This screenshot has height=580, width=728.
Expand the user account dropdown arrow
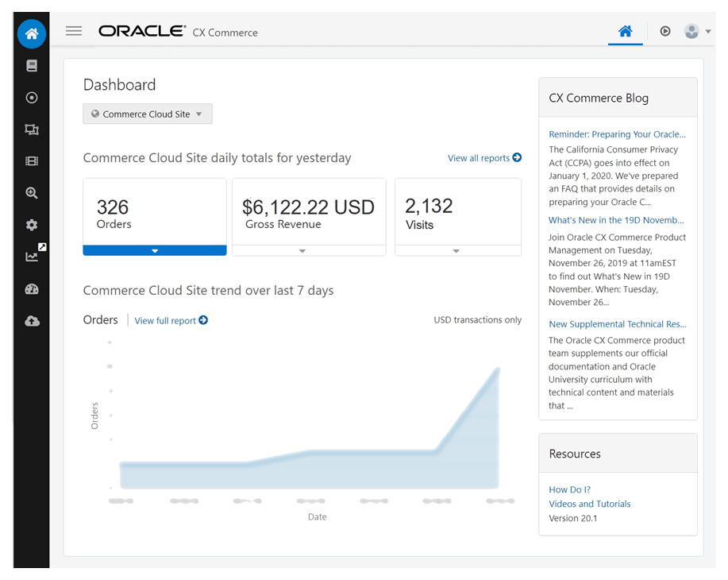click(x=707, y=31)
